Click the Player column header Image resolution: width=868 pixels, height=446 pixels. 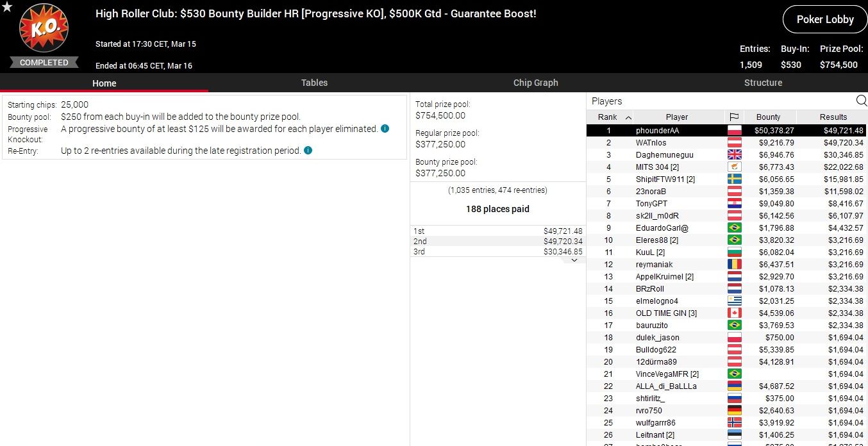tap(676, 117)
